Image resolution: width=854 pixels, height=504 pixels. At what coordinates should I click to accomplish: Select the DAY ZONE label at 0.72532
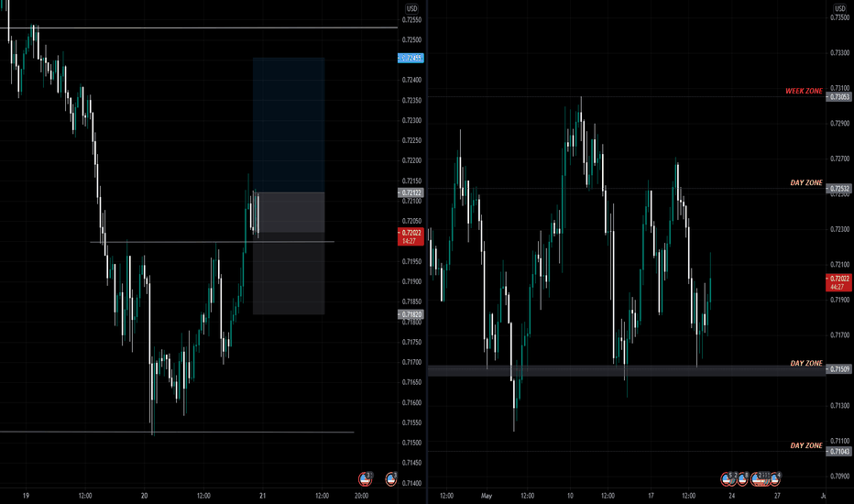(806, 182)
